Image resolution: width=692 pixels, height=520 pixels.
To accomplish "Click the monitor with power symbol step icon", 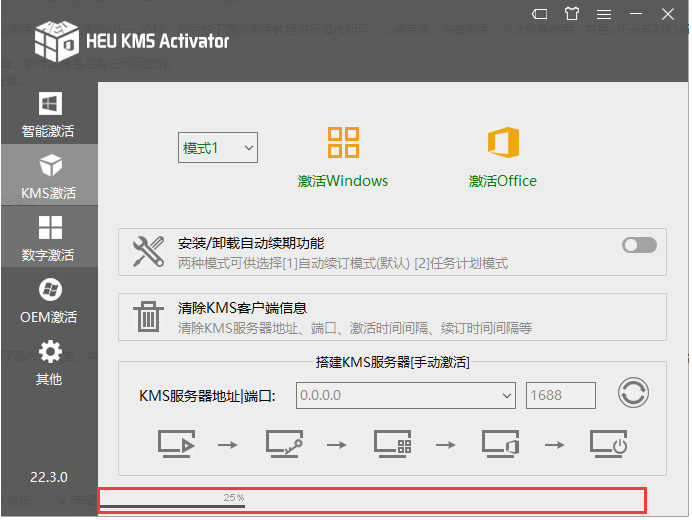I will point(608,442).
